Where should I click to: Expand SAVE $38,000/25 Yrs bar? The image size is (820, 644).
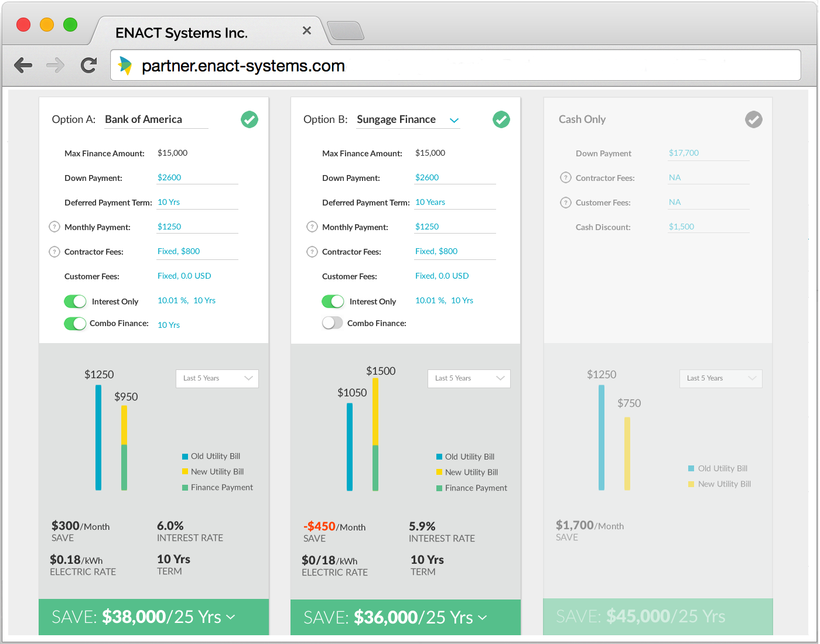153,617
